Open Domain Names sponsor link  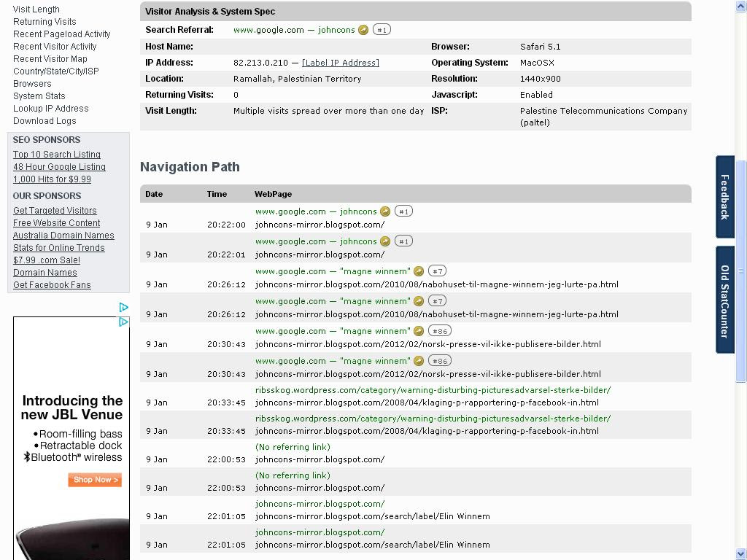coord(44,273)
